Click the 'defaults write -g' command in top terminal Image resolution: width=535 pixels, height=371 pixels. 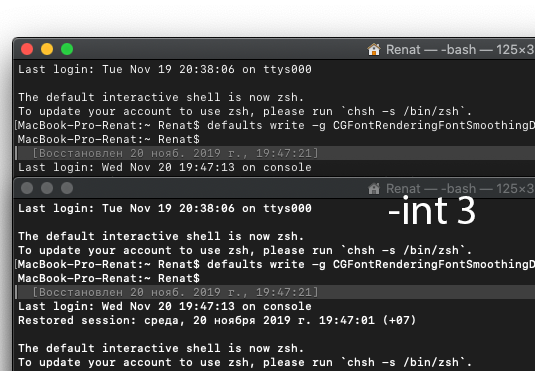[266, 125]
